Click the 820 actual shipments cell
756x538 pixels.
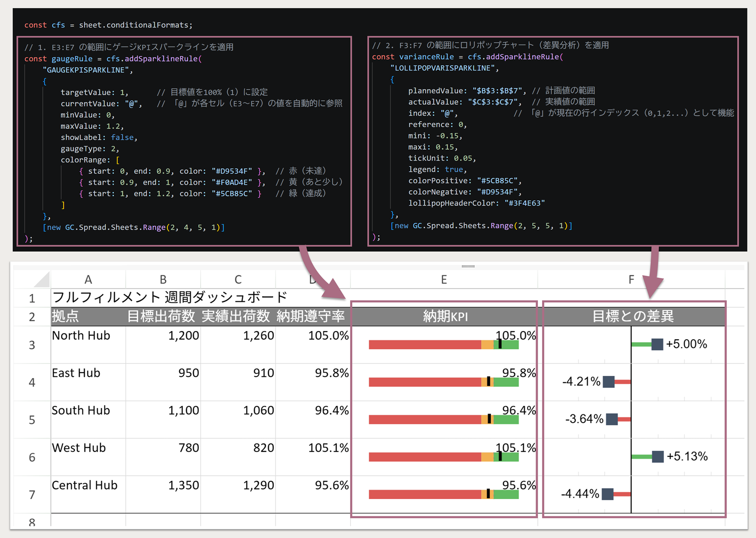click(x=238, y=457)
